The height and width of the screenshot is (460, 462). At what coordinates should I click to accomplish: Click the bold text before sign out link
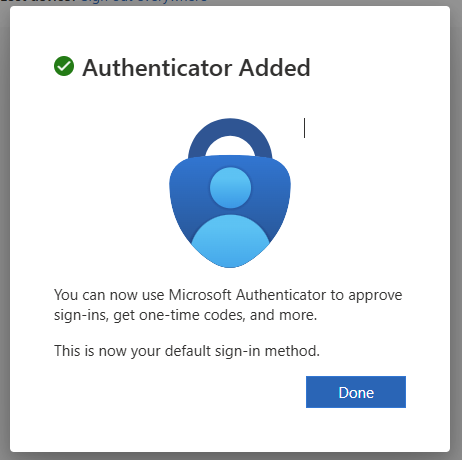coord(40,1)
